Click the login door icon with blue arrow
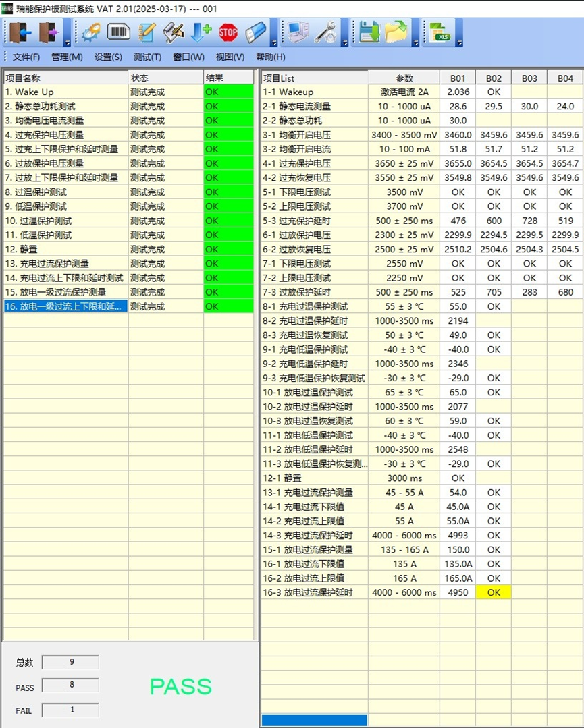The image size is (584, 728). [x=20, y=32]
